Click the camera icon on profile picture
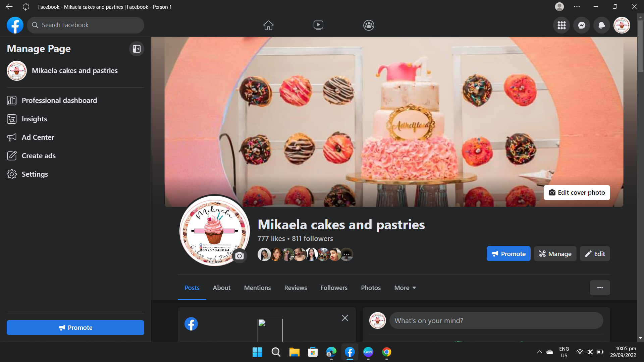 click(239, 256)
